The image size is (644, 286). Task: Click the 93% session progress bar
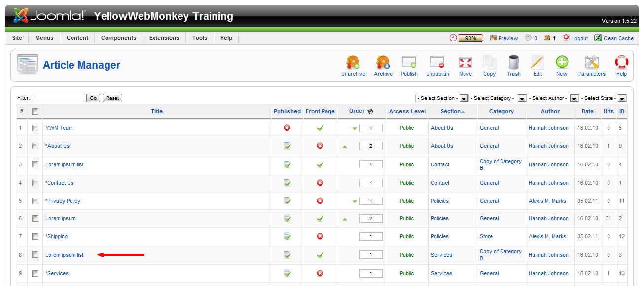click(470, 38)
